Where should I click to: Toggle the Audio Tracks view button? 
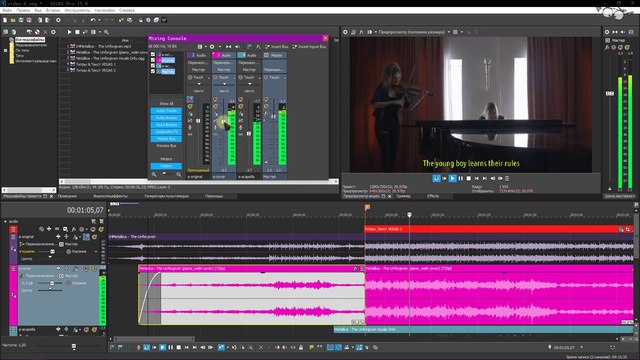pyautogui.click(x=166, y=111)
